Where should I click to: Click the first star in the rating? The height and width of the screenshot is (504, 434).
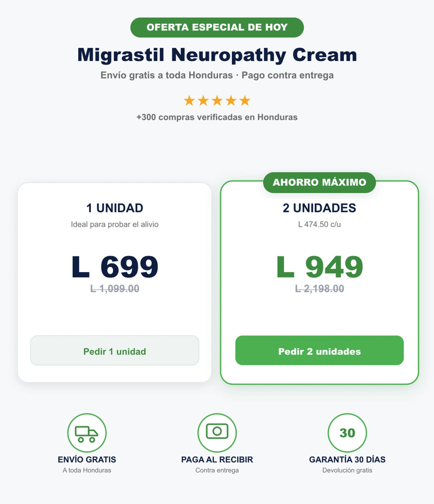click(190, 101)
